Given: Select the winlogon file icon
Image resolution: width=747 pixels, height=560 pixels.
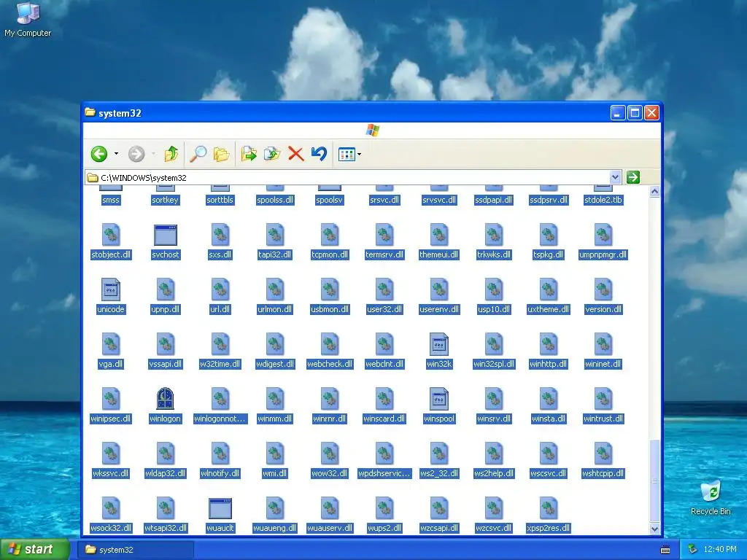Looking at the screenshot, I should [166, 399].
